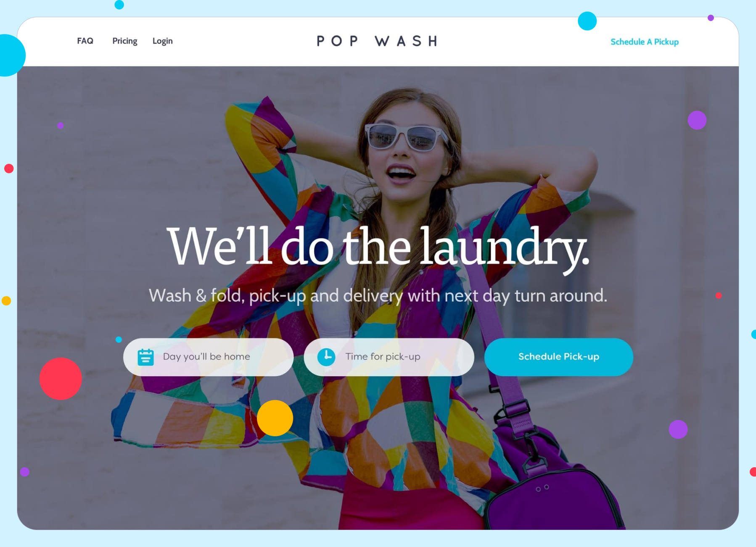Click the clock icon in time field
756x547 pixels.
tap(326, 357)
